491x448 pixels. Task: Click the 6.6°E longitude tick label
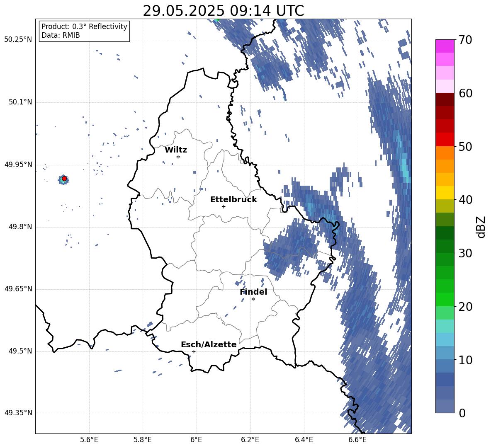click(x=357, y=440)
